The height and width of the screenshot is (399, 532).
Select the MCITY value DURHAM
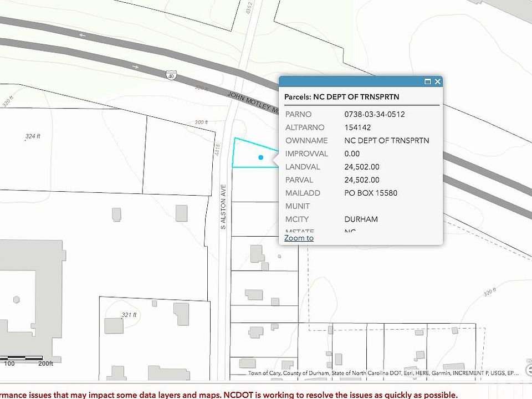pyautogui.click(x=361, y=219)
